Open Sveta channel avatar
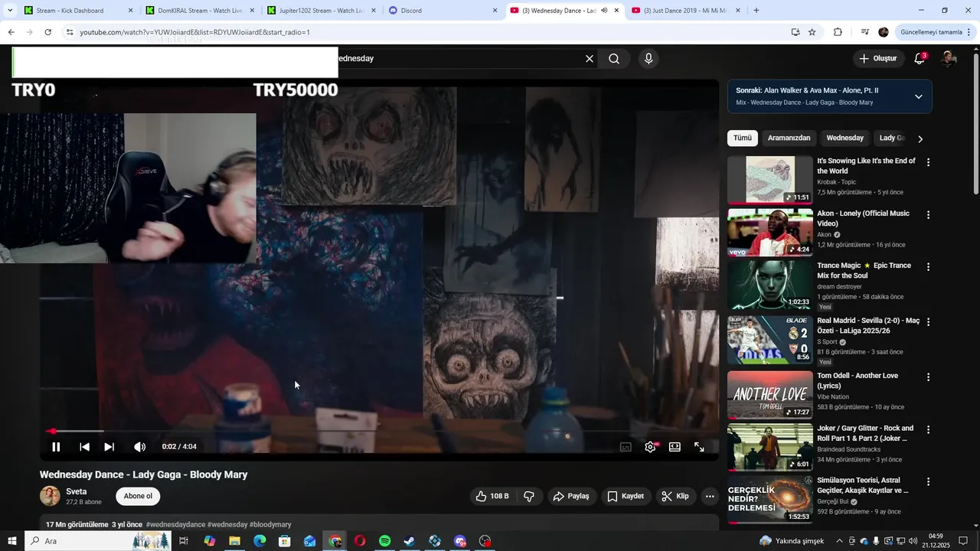This screenshot has height=551, width=980. coord(50,496)
